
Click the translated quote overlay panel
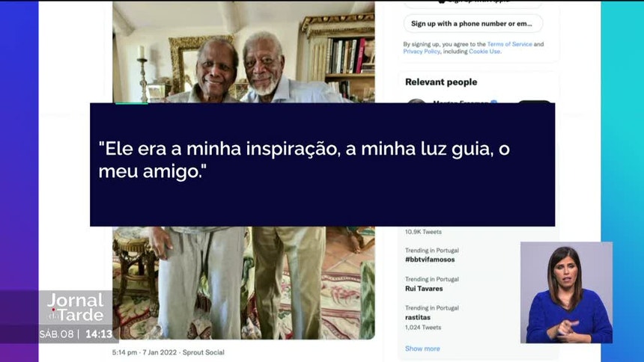click(323, 165)
